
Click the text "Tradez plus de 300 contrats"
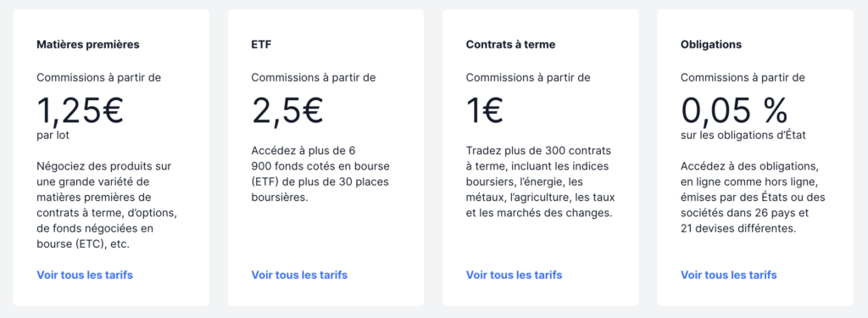click(538, 151)
